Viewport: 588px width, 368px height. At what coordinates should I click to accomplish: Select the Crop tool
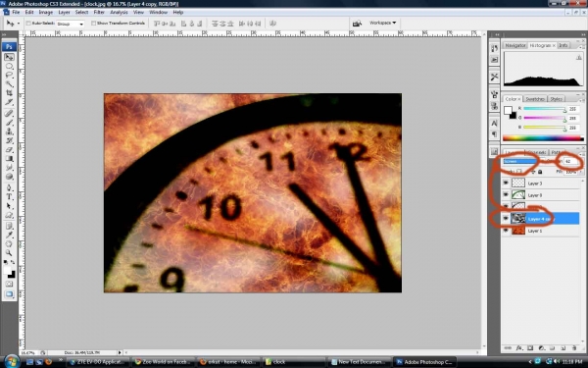coord(9,93)
